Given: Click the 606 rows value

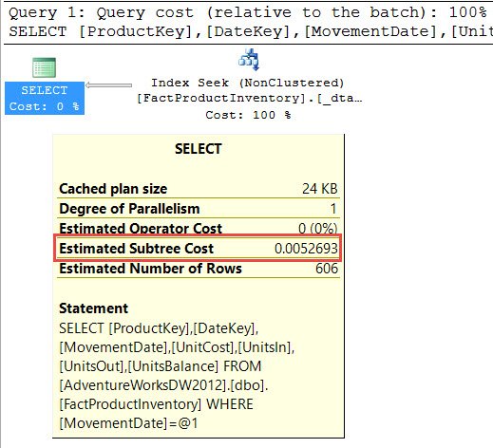Looking at the screenshot, I should [x=327, y=269].
